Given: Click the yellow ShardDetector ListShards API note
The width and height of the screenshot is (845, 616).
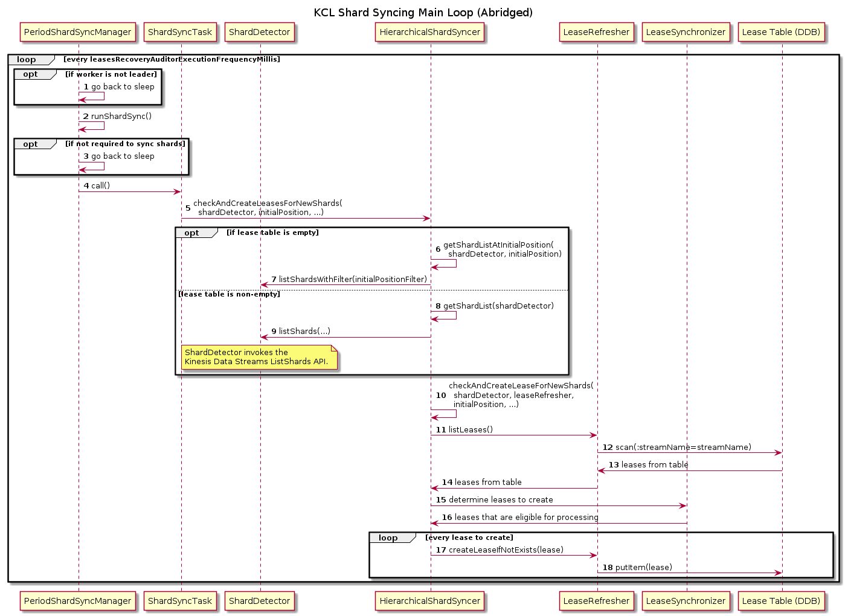Looking at the screenshot, I should pyautogui.click(x=258, y=357).
